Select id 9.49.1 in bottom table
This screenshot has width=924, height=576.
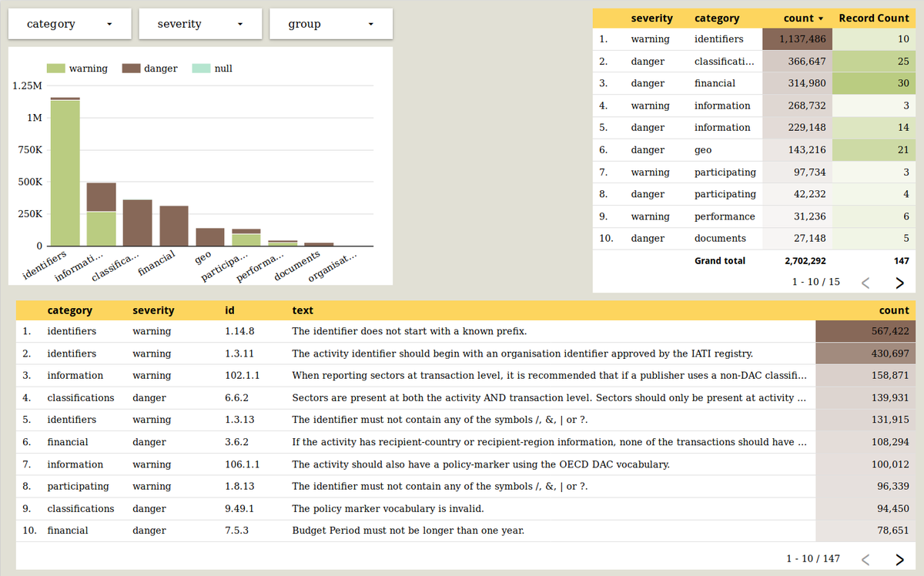(239, 509)
